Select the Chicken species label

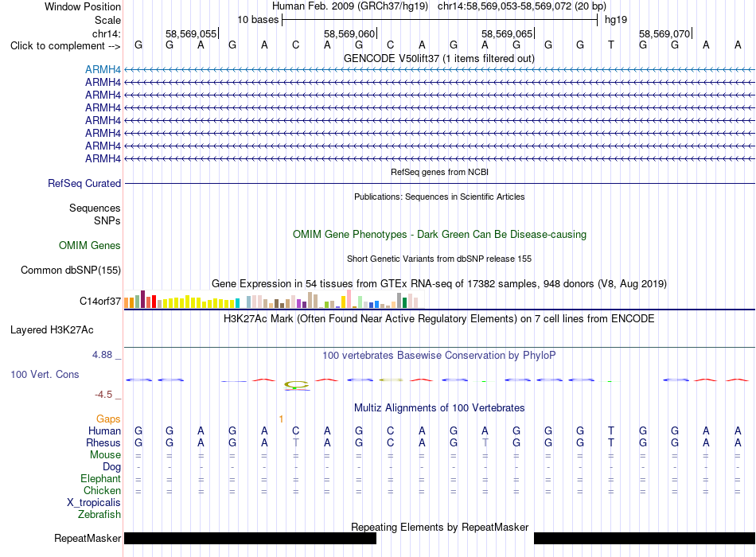tap(102, 490)
